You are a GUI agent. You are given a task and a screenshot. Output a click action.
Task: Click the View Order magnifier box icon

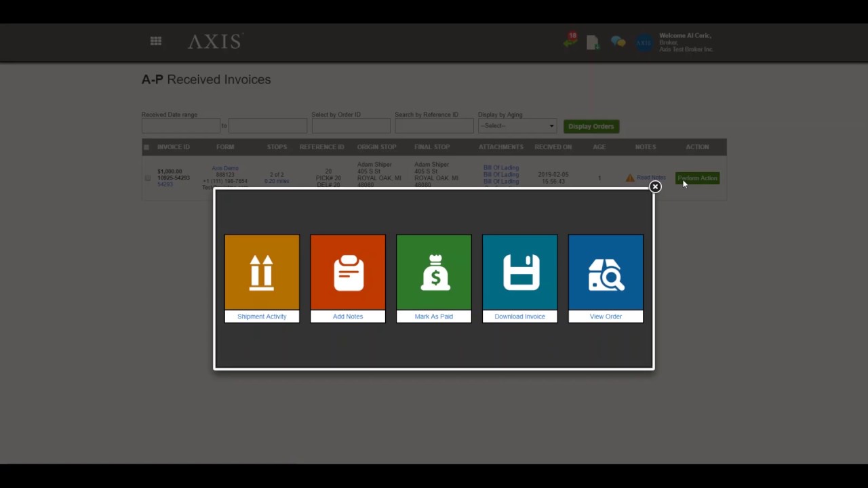[606, 272]
